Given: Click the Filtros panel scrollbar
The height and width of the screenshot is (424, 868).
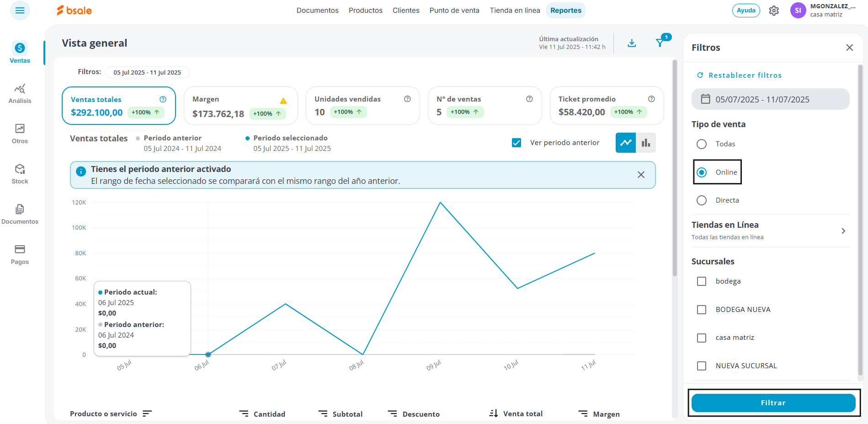Looking at the screenshot, I should tap(860, 220).
